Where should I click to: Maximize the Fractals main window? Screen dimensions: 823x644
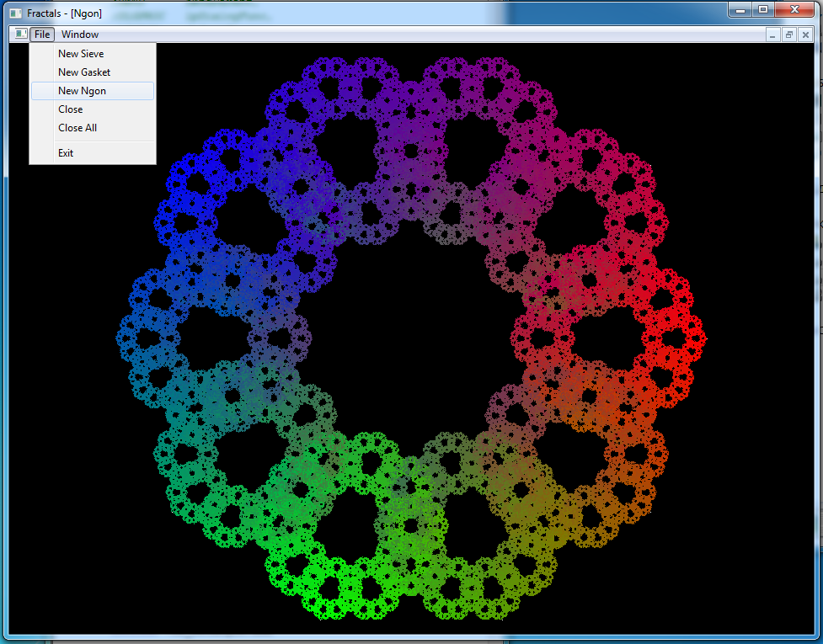762,10
